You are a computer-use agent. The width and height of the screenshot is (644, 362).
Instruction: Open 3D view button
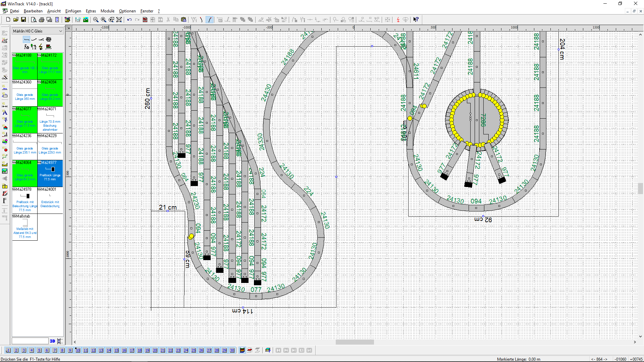[52, 341]
